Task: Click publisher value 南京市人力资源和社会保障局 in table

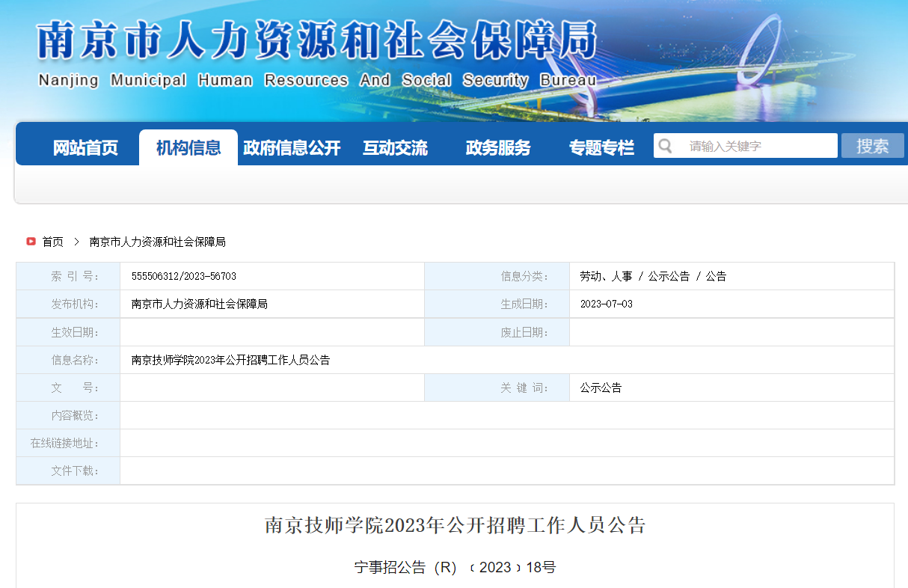Action: tap(199, 304)
